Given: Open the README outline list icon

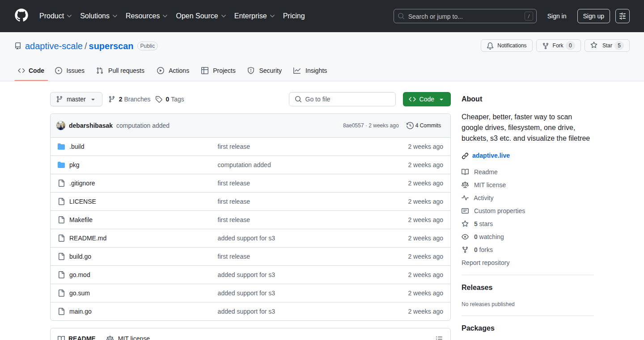Looking at the screenshot, I should [x=439, y=338].
